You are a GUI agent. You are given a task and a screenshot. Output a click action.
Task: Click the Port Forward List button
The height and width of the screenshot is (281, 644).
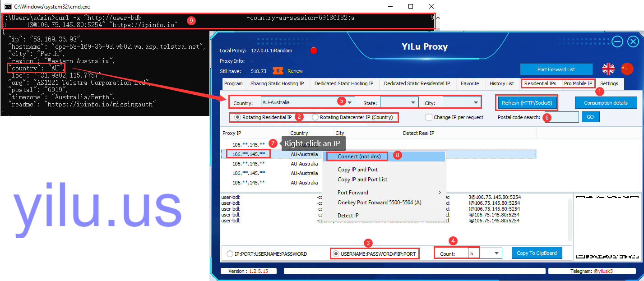[556, 69]
